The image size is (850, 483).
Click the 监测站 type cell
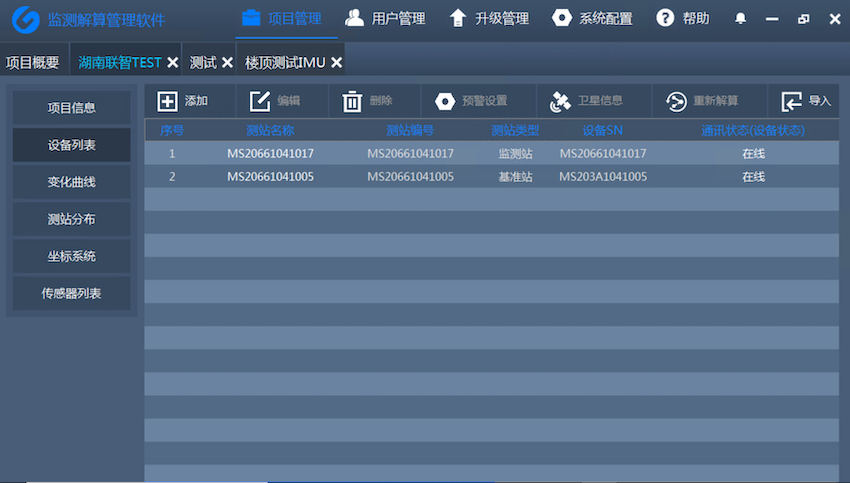coord(516,153)
